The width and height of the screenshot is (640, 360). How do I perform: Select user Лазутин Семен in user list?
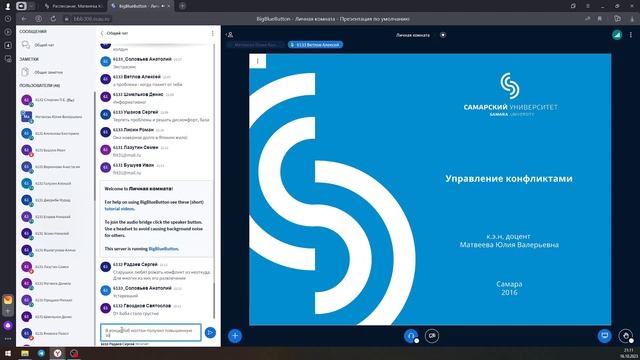pos(55,267)
